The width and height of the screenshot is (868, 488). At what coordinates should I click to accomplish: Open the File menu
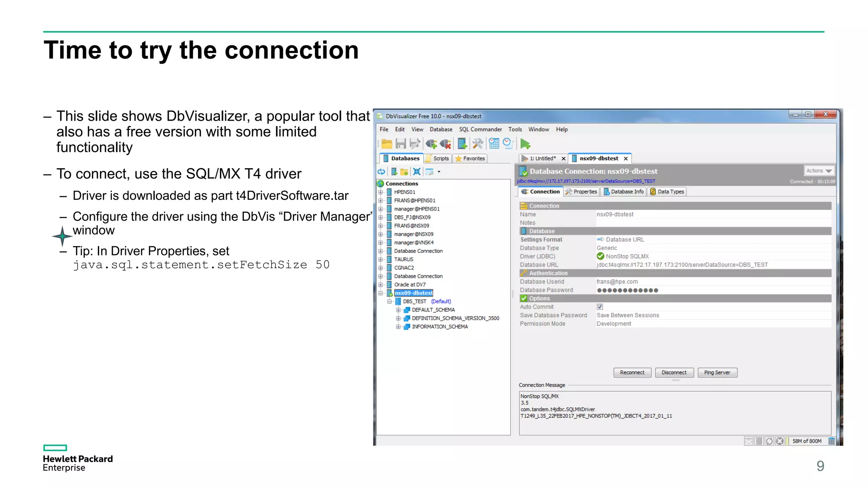(x=384, y=129)
